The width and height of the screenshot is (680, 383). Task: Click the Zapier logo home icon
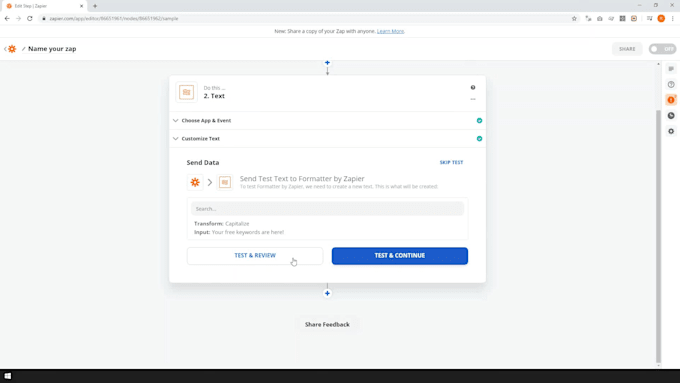(12, 49)
